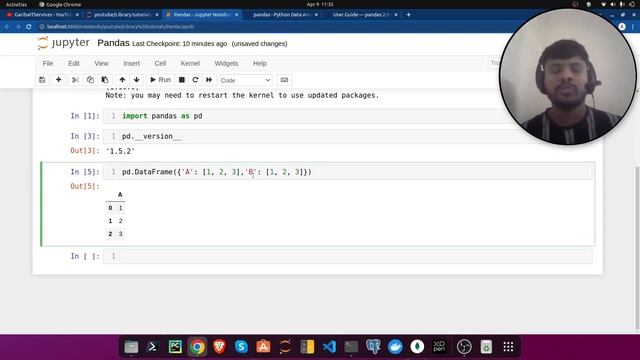Viewport: 640px width, 360px height.
Task: Rename the notebook title Pandas
Action: coord(113,43)
